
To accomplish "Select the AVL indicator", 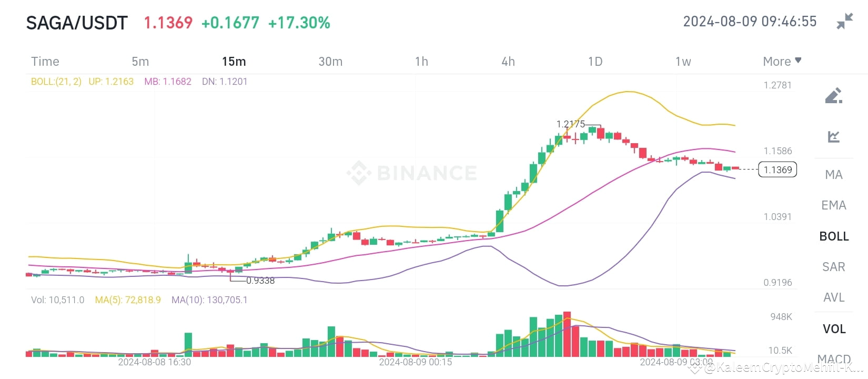I will (x=833, y=297).
